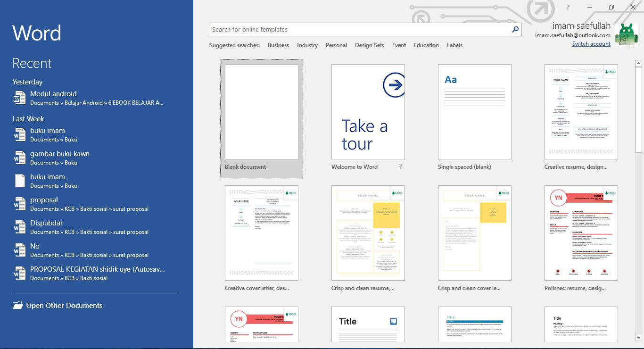Click the Single spaced (blank) label
Viewport: 644px width, 349px height.
tap(464, 167)
